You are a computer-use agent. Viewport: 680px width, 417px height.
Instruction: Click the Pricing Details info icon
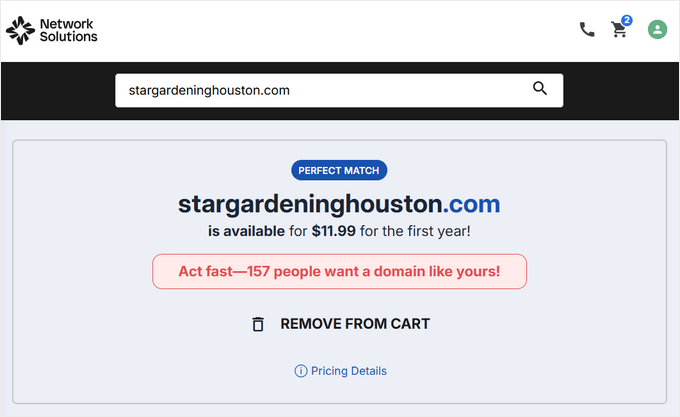click(301, 371)
